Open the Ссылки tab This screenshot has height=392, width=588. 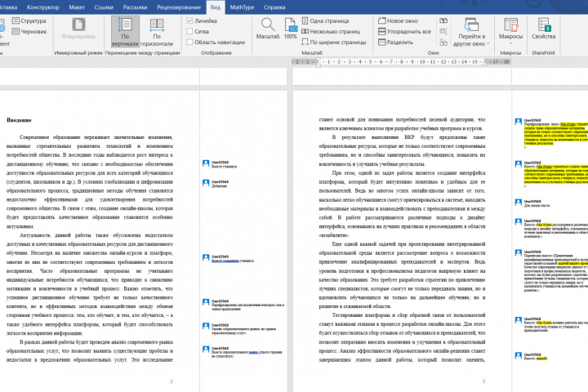tap(104, 7)
